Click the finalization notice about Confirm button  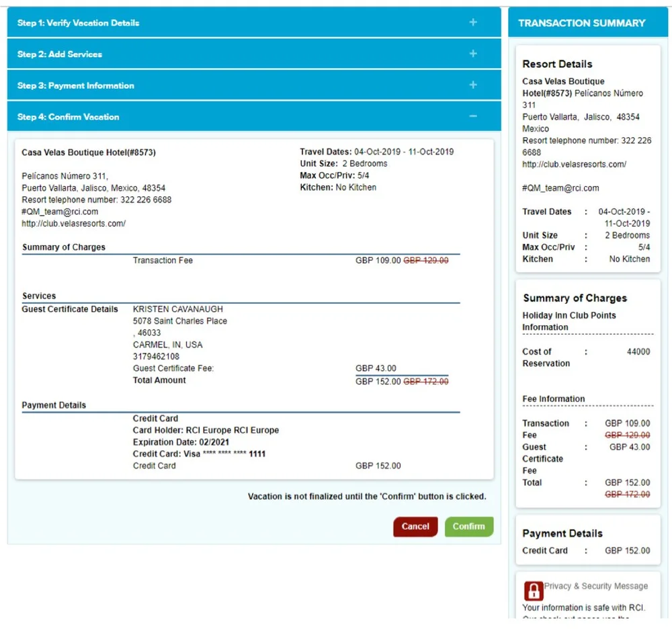point(368,497)
